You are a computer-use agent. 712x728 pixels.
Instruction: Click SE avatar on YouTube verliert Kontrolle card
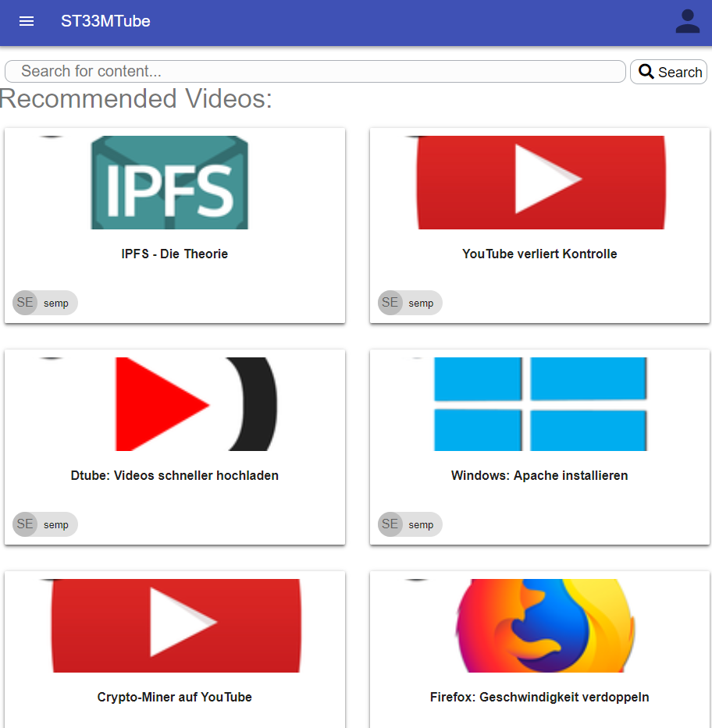tap(390, 303)
